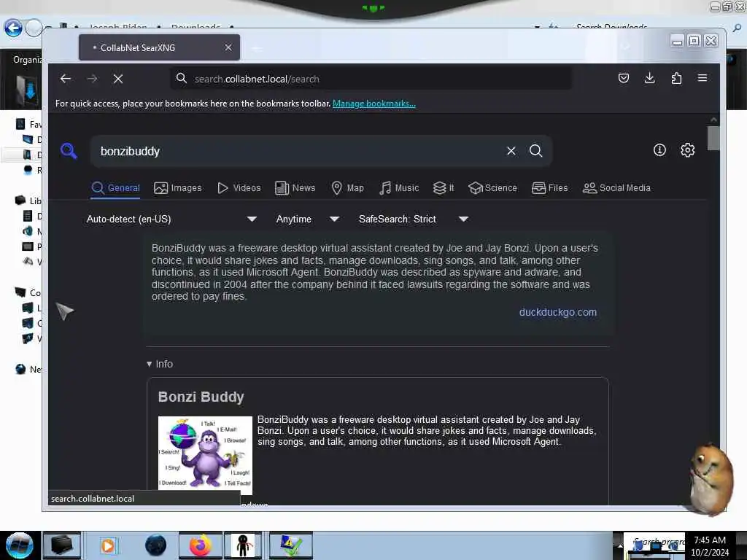747x560 pixels.
Task: Collapse the Info section disclosure triangle
Action: click(149, 365)
